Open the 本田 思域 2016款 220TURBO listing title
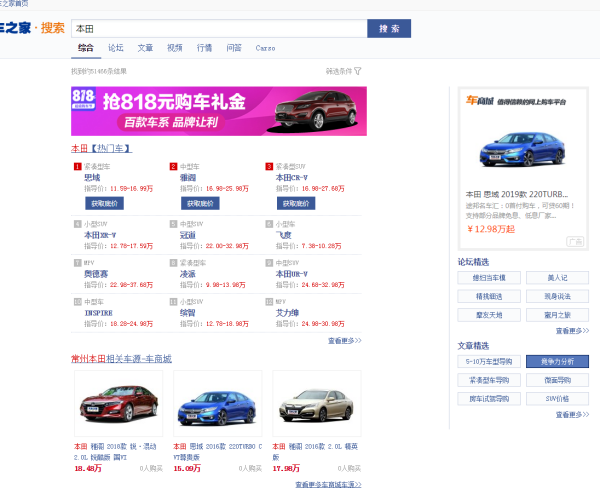 click(x=217, y=452)
